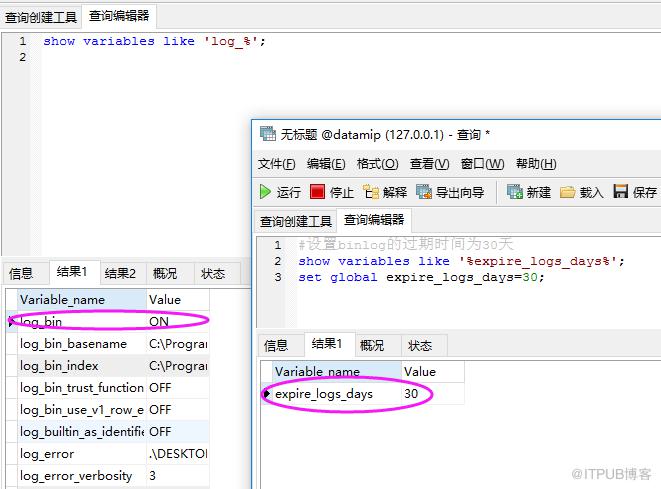661x489 pixels.
Task: Click the log_bin_use_v1_row_e cell
Action: [82, 409]
